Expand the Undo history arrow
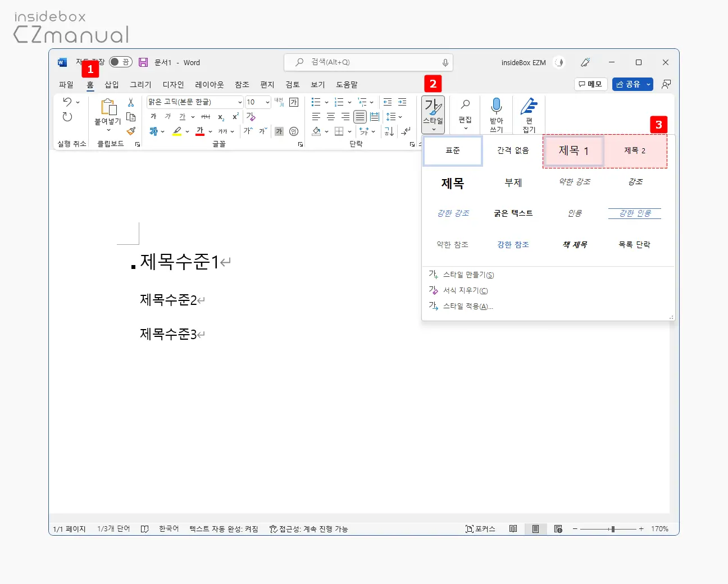 pyautogui.click(x=78, y=102)
